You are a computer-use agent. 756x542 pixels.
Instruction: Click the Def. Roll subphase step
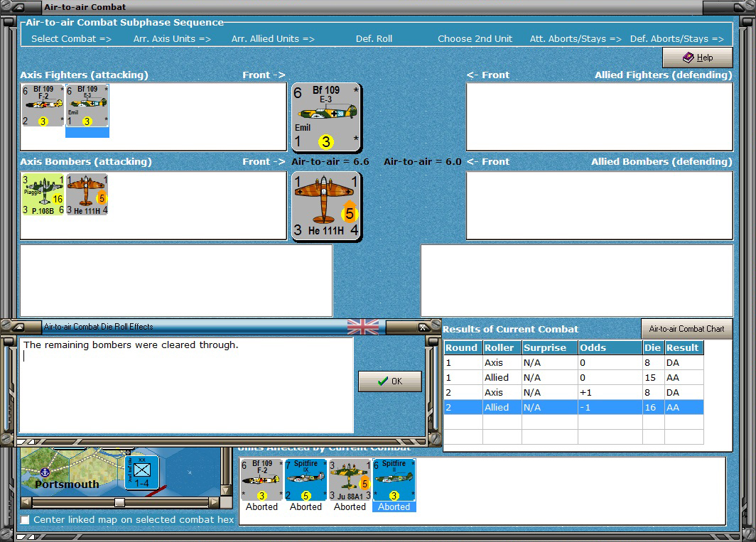(374, 38)
